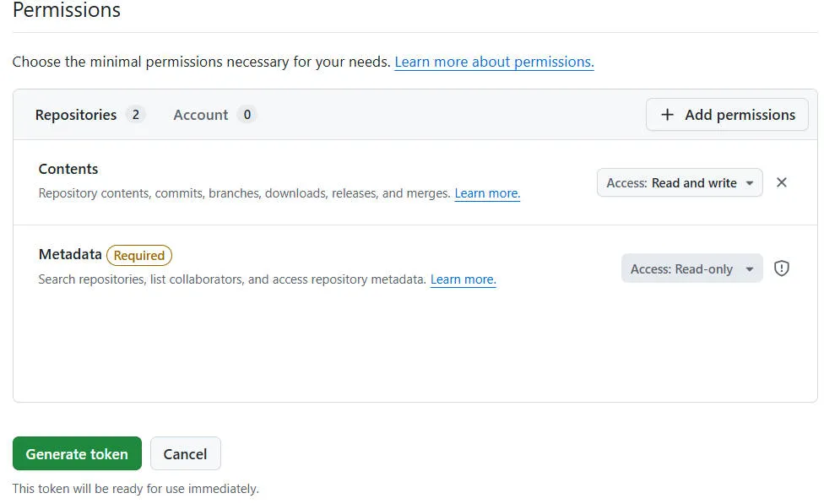Viewport: 824px width, 504px height.
Task: Click the repository count badge showing 2
Action: coord(134,115)
